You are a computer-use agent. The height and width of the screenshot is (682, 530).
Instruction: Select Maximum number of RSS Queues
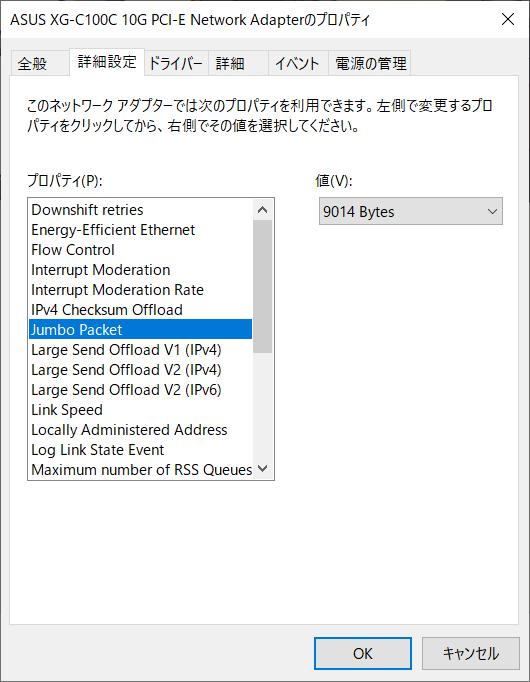pos(140,470)
